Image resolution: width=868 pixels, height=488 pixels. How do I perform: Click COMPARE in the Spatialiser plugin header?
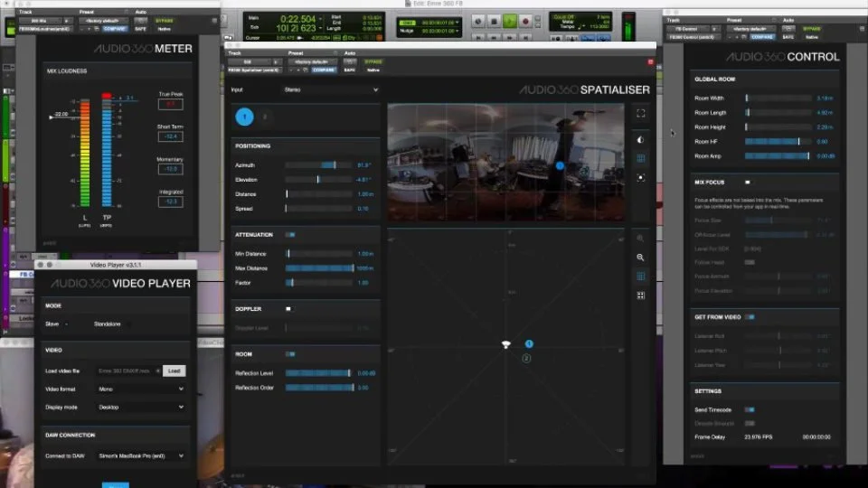324,70
